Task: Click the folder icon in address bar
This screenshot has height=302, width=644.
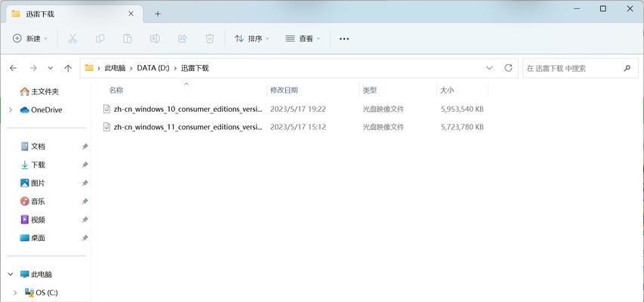Action: (x=89, y=68)
